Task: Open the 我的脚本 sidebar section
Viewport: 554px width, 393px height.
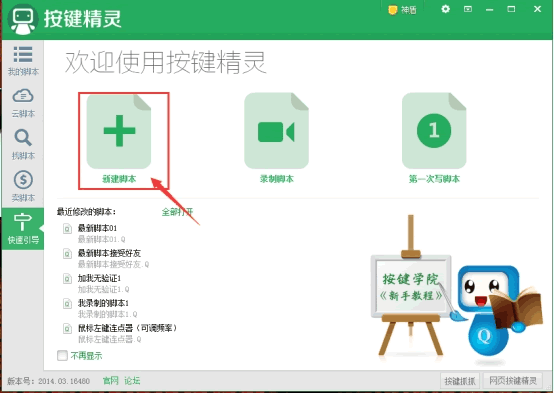Action: [x=23, y=61]
